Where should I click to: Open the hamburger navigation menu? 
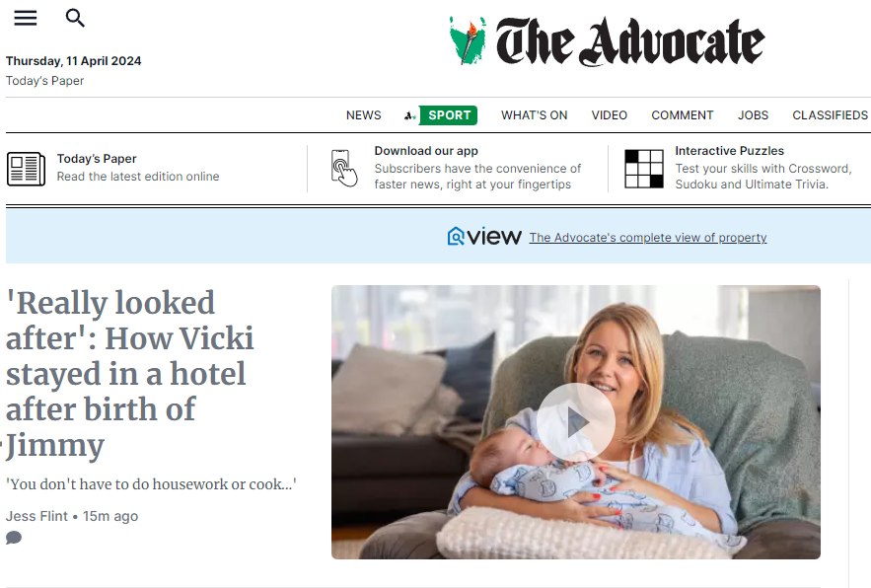[x=26, y=19]
